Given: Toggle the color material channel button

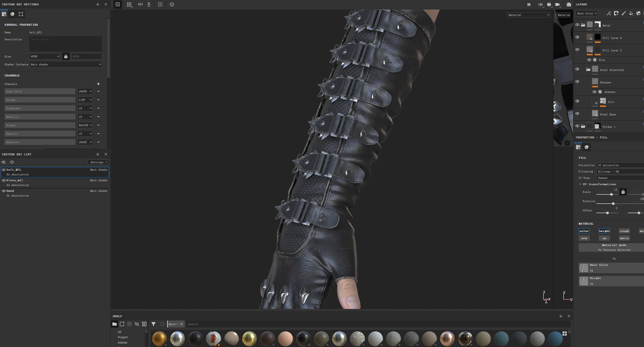Looking at the screenshot, I should [584, 231].
